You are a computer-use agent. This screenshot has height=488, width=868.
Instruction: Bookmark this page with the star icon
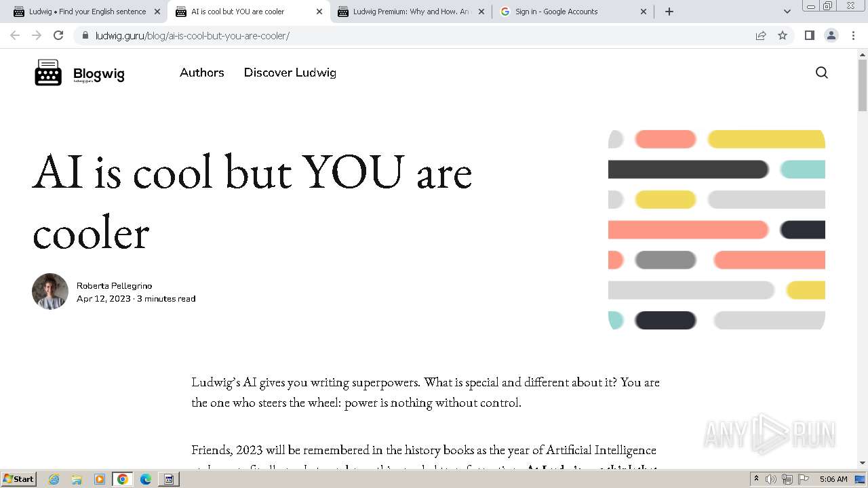[x=783, y=35]
